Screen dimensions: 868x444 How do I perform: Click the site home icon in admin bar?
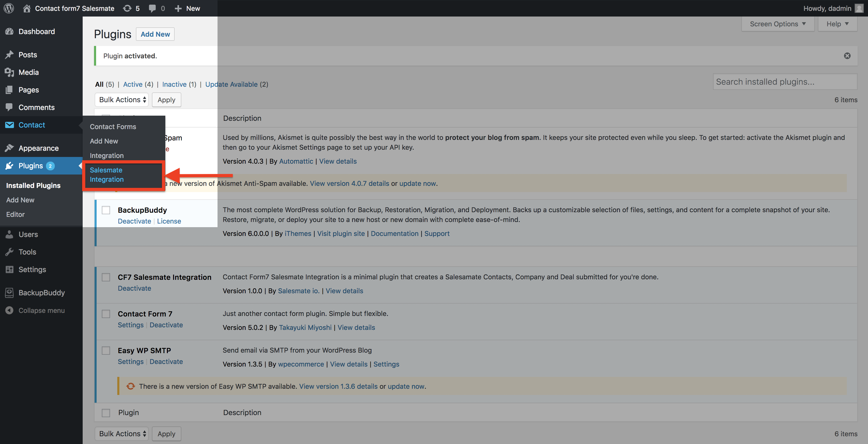click(27, 8)
